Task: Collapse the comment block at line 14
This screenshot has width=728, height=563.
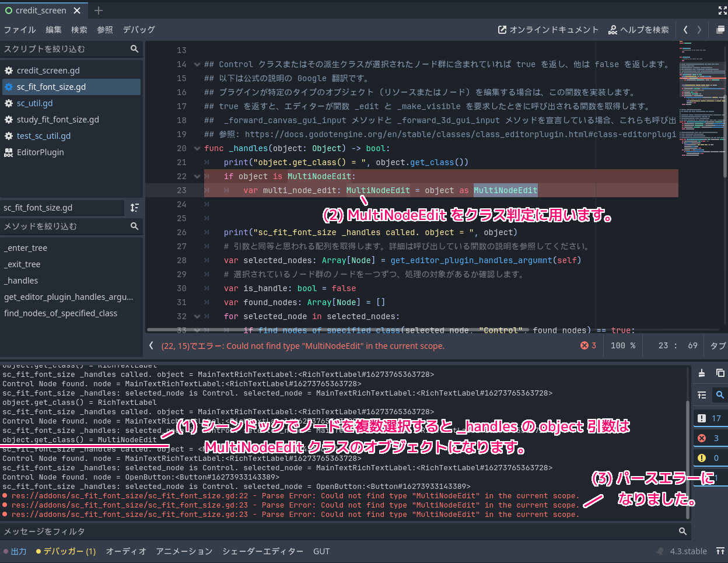Action: click(x=197, y=65)
